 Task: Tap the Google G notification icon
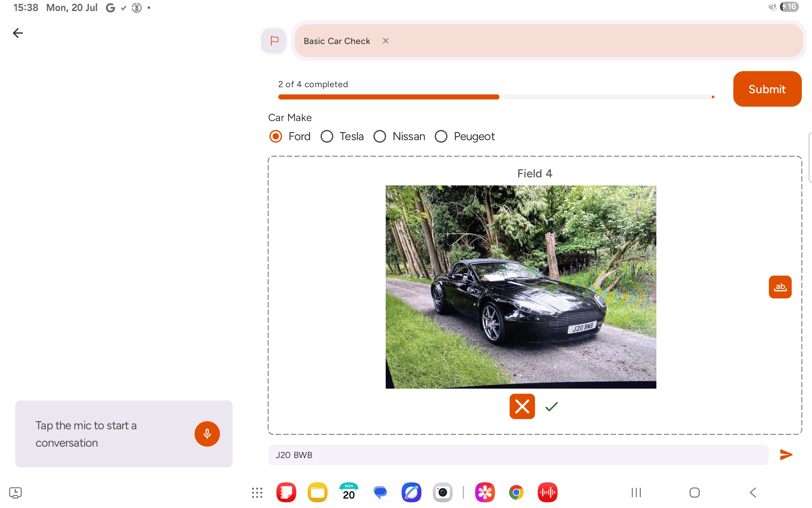[x=110, y=8]
